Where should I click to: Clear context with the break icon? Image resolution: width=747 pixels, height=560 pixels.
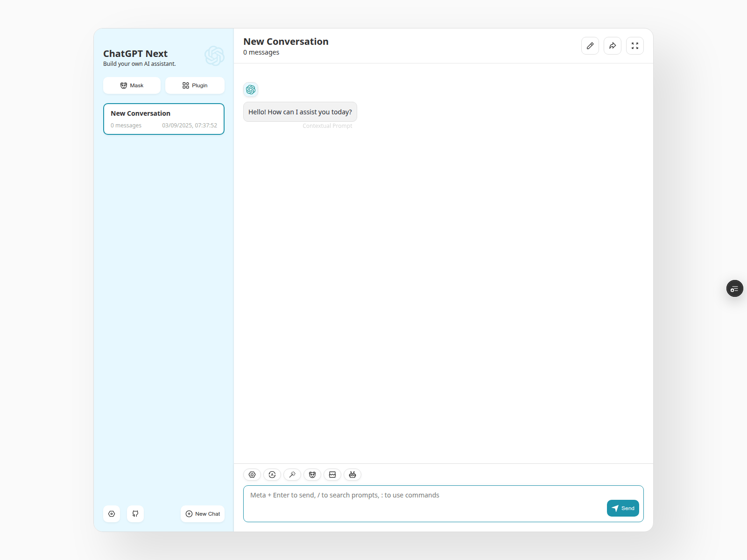tap(332, 475)
